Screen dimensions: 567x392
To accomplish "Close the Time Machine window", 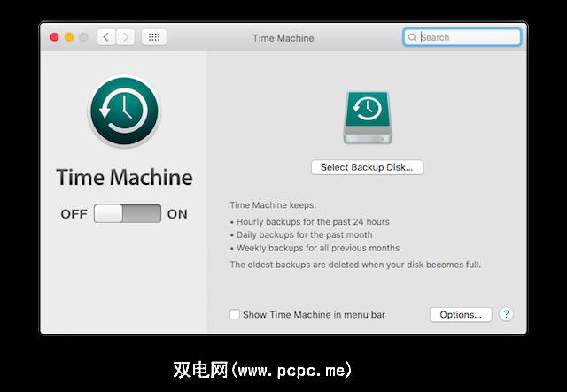I will 55,37.
